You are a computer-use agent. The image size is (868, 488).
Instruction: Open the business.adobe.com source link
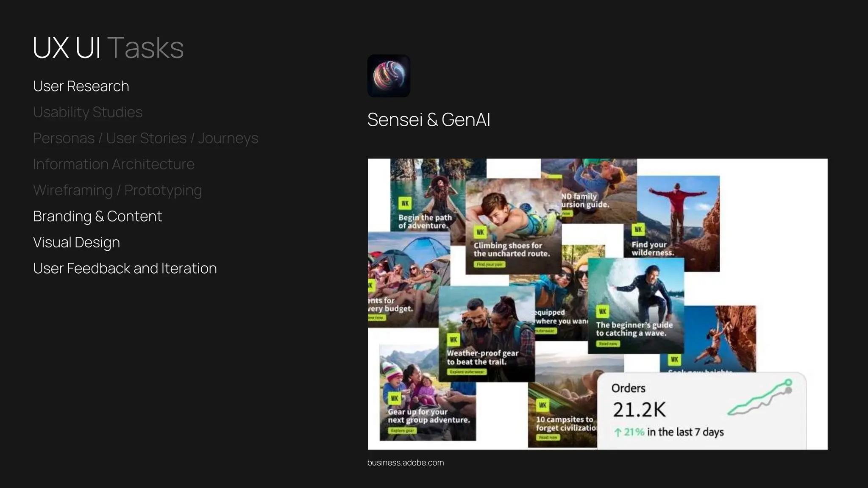pyautogui.click(x=405, y=463)
